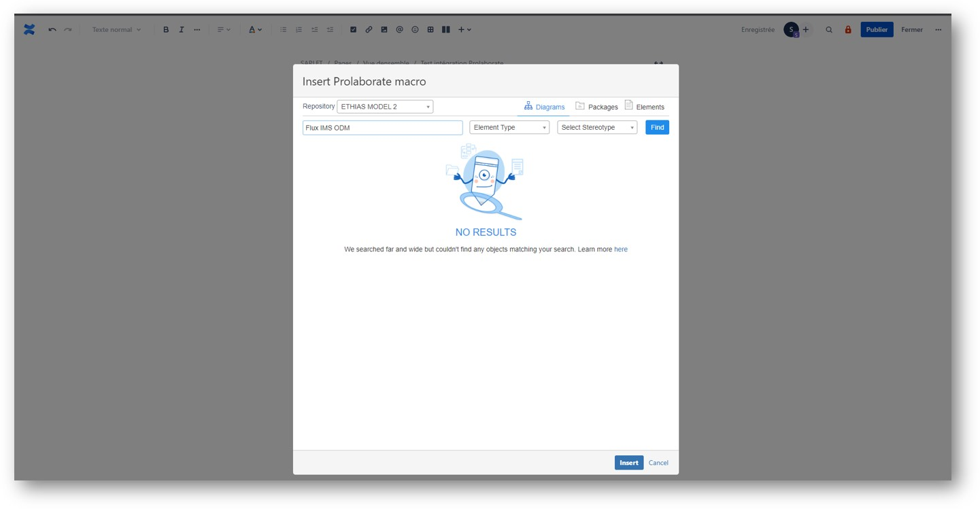The height and width of the screenshot is (509, 980).
Task: Open page restrictions red lock icon
Action: (848, 30)
